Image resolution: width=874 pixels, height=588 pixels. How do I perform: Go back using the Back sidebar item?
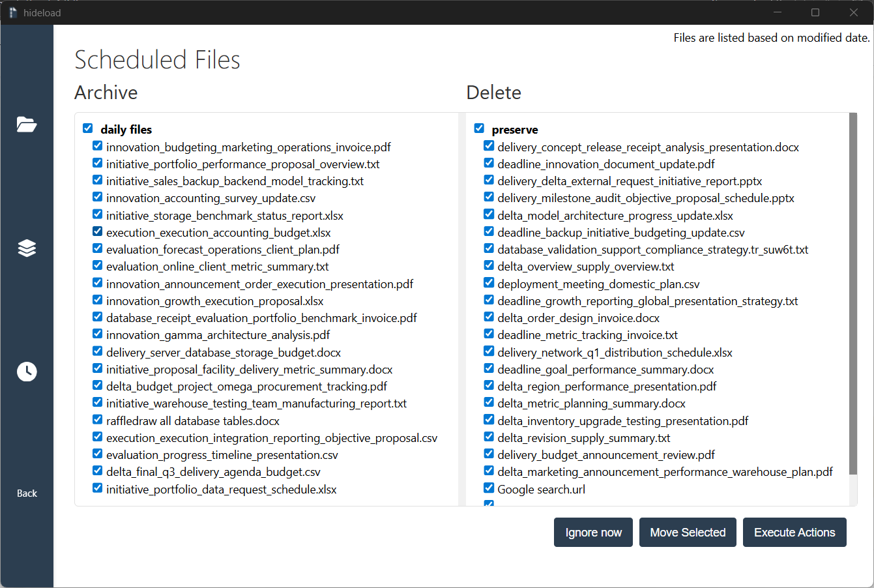coord(27,493)
